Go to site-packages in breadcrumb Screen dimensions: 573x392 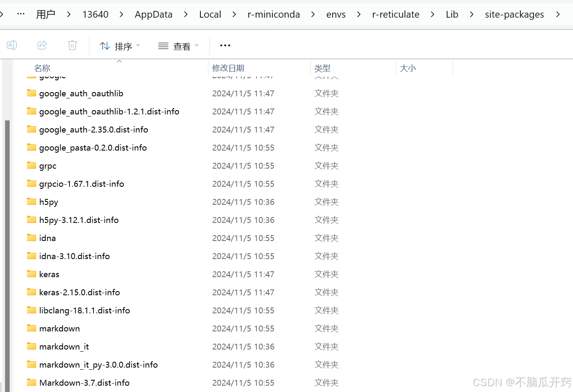(x=514, y=14)
